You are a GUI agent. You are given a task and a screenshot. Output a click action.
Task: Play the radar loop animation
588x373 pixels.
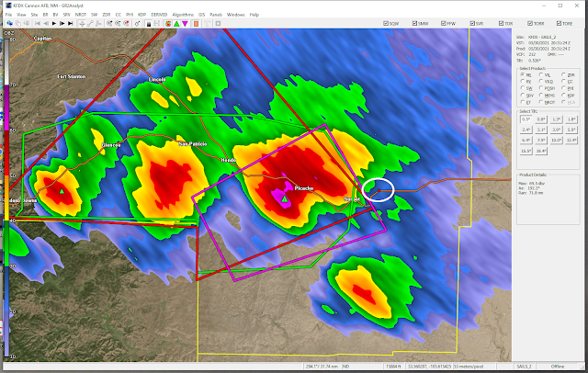54,23
